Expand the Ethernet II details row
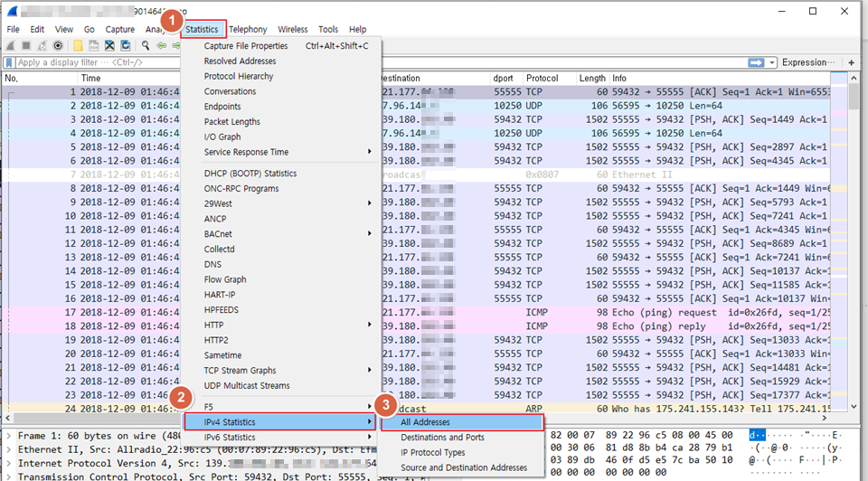868x481 pixels. [x=8, y=449]
